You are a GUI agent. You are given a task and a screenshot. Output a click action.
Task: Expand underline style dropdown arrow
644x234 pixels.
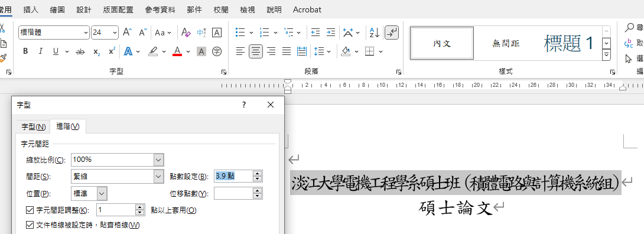(x=67, y=52)
